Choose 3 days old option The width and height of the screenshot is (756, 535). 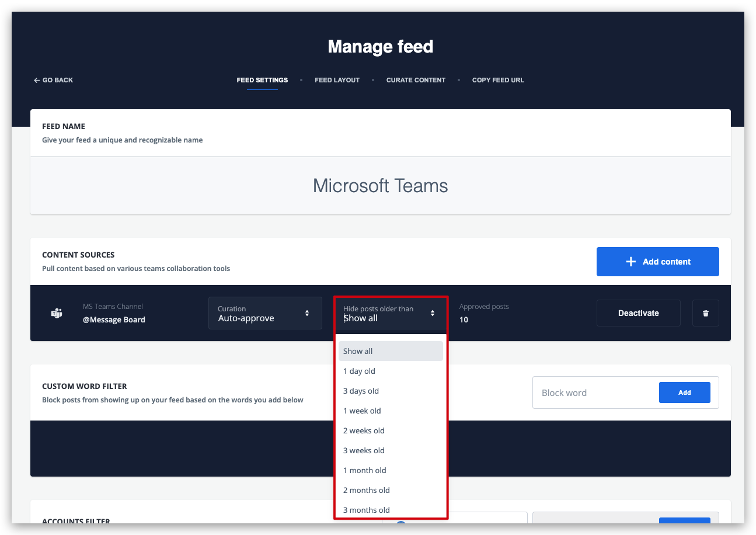[x=391, y=391]
